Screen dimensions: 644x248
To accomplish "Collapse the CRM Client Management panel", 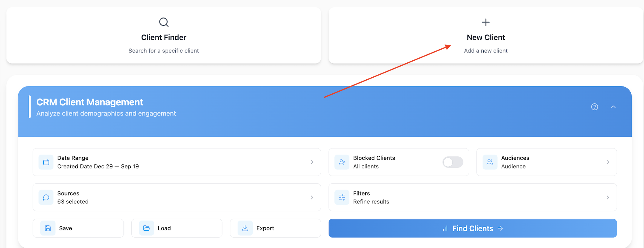I will coord(613,107).
